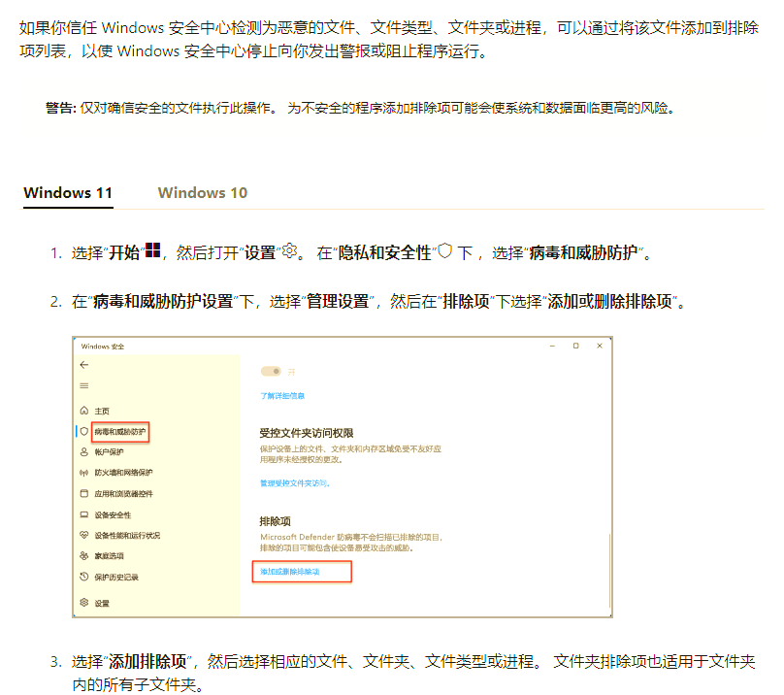Image resolution: width=784 pixels, height=695 pixels.
Task: Open 帐户保护 sidebar item
Action: [x=109, y=451]
